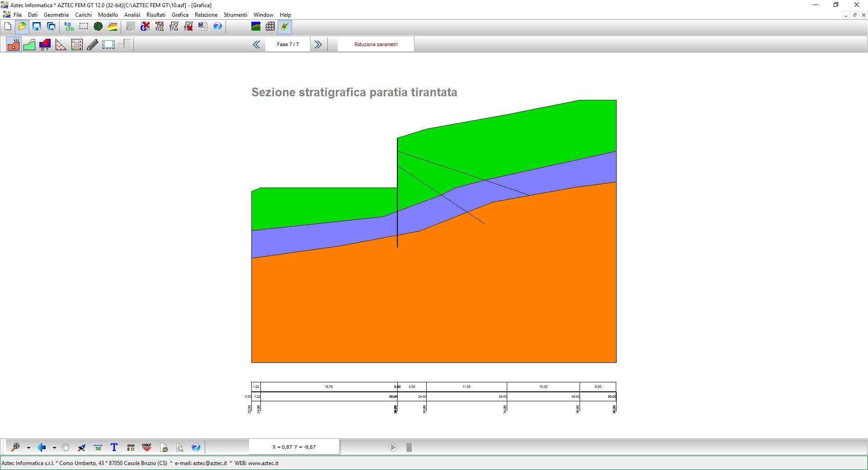Screen dimensions: 868x470
Task: Toggle the green terrain profile view
Action: 29,45
